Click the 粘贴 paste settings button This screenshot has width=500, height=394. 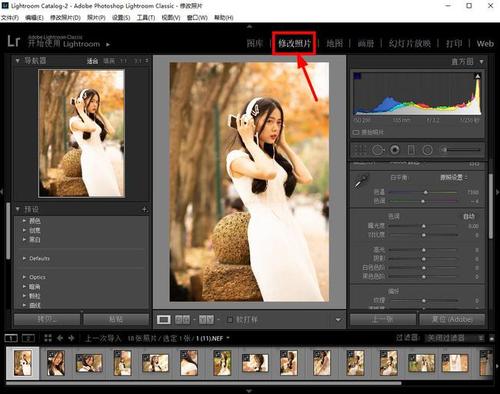tap(116, 319)
